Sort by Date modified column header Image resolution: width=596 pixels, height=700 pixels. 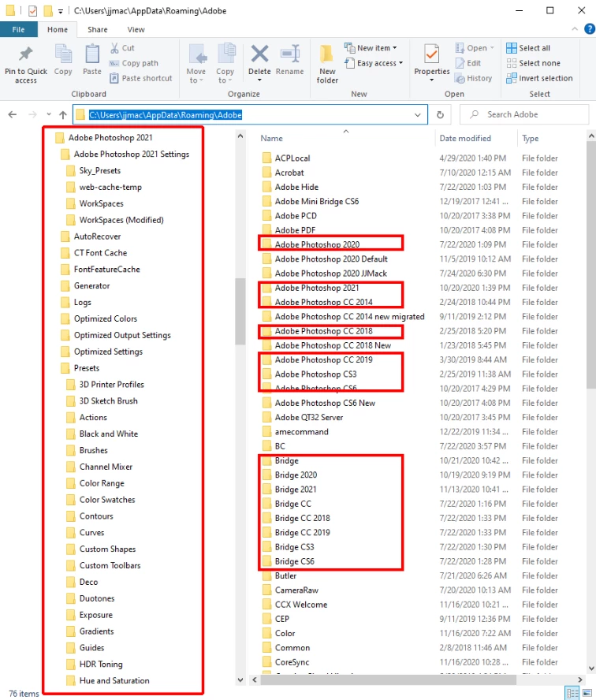[465, 139]
